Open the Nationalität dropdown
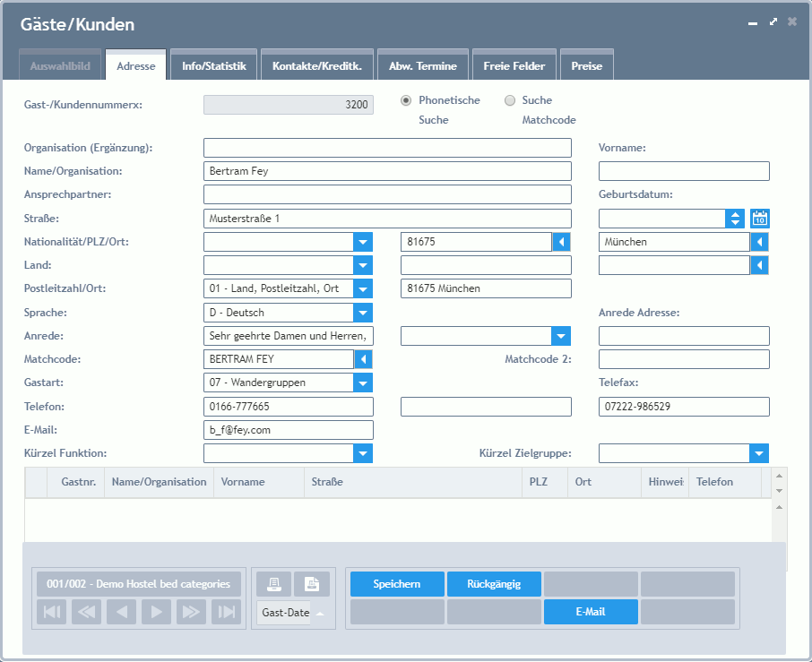 click(x=363, y=242)
